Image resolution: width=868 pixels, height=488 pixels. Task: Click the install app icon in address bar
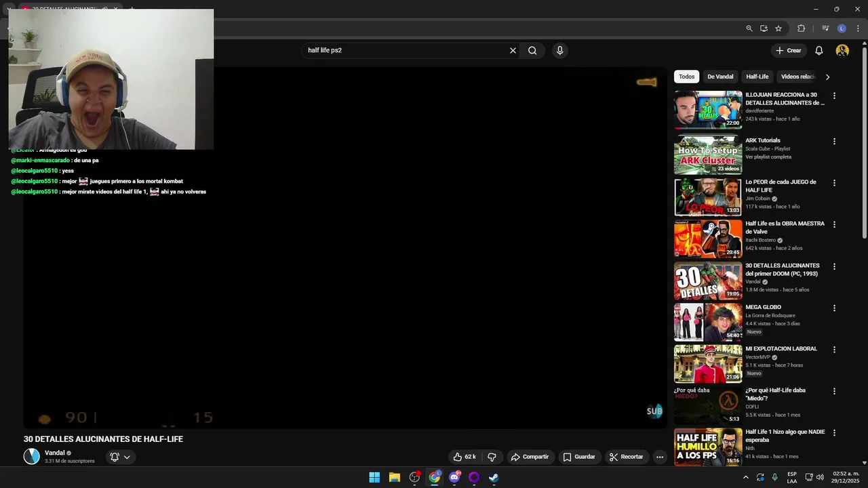coord(764,28)
